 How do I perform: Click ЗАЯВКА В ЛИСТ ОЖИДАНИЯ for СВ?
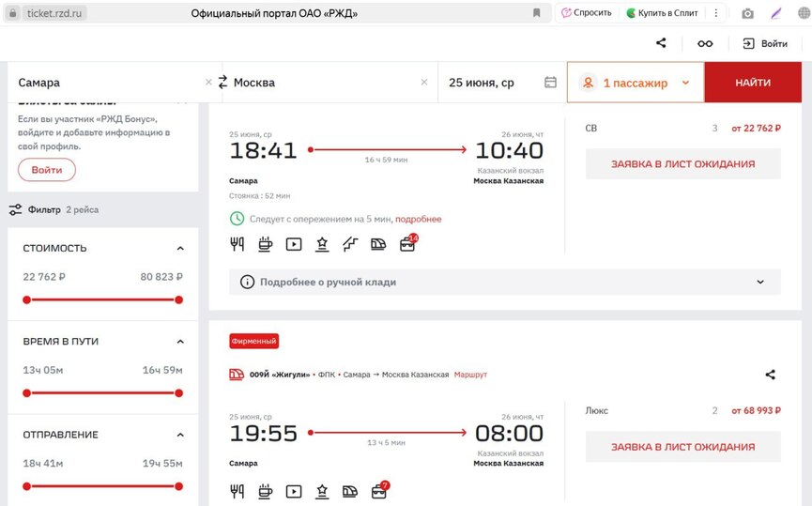pyautogui.click(x=683, y=164)
